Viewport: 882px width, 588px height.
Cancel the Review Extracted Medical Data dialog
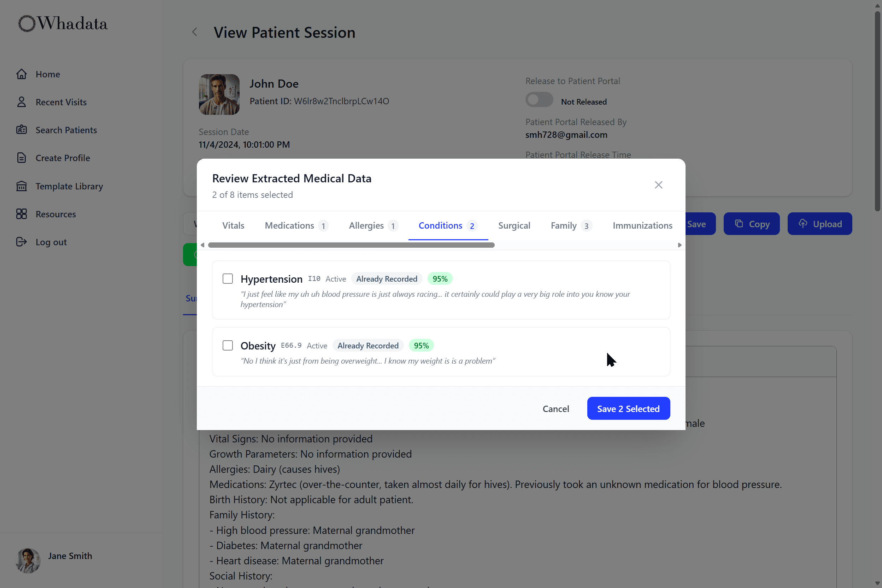point(556,409)
